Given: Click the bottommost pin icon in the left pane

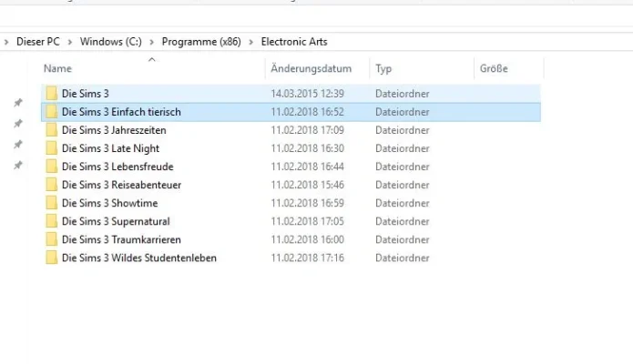Looking at the screenshot, I should click(17, 166).
